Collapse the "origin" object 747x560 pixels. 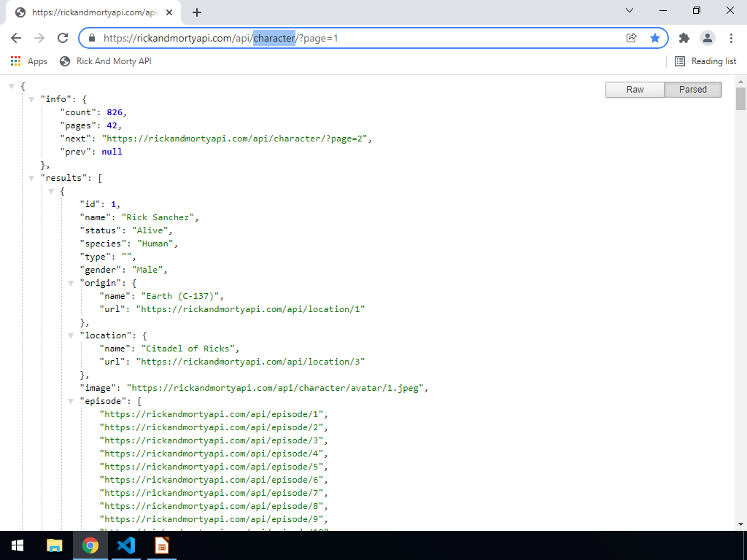(x=71, y=284)
